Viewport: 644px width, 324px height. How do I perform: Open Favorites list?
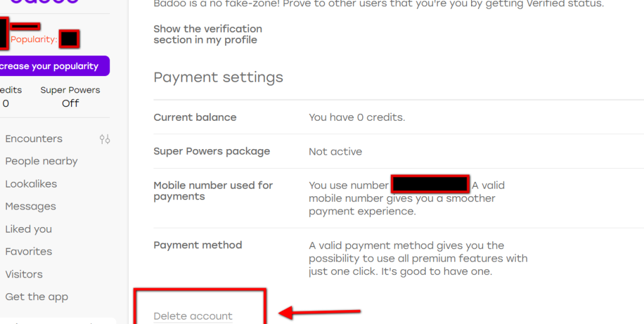coord(28,252)
